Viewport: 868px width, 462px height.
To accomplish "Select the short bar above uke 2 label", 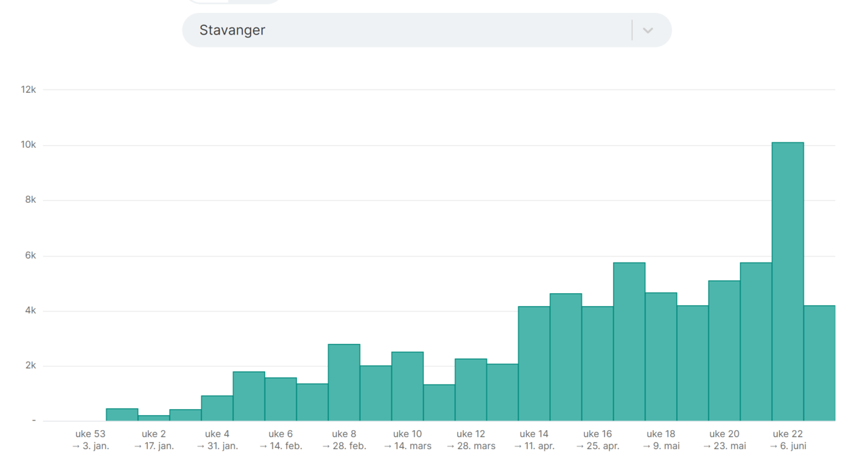I will click(x=154, y=418).
